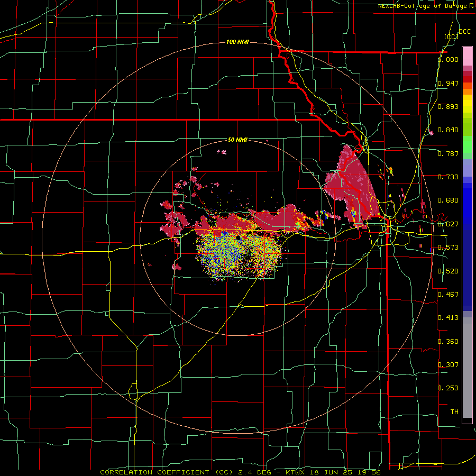
Task: Click the [CC] units label
Action: pyautogui.click(x=452, y=36)
